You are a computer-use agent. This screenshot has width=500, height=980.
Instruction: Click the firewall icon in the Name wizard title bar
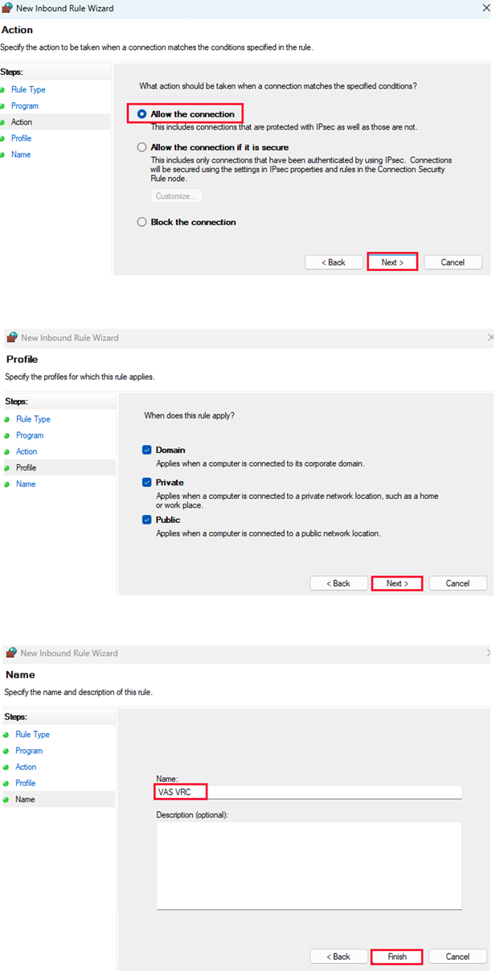(11, 653)
